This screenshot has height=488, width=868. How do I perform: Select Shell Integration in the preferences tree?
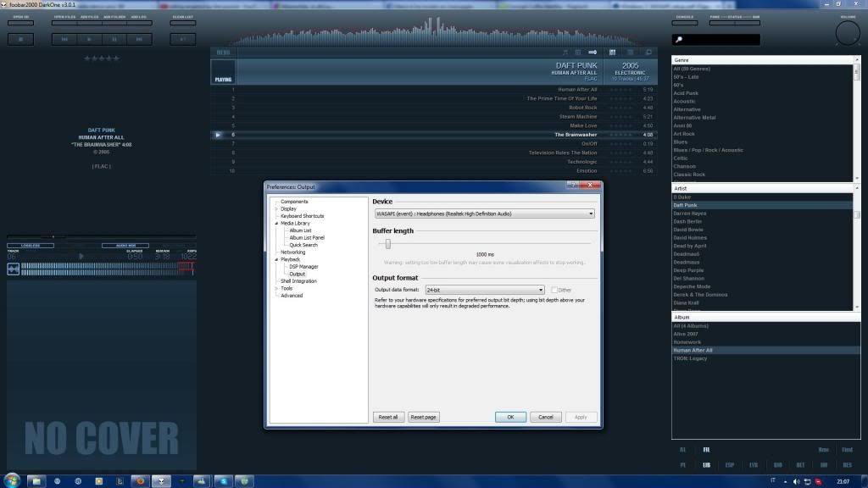(298, 281)
